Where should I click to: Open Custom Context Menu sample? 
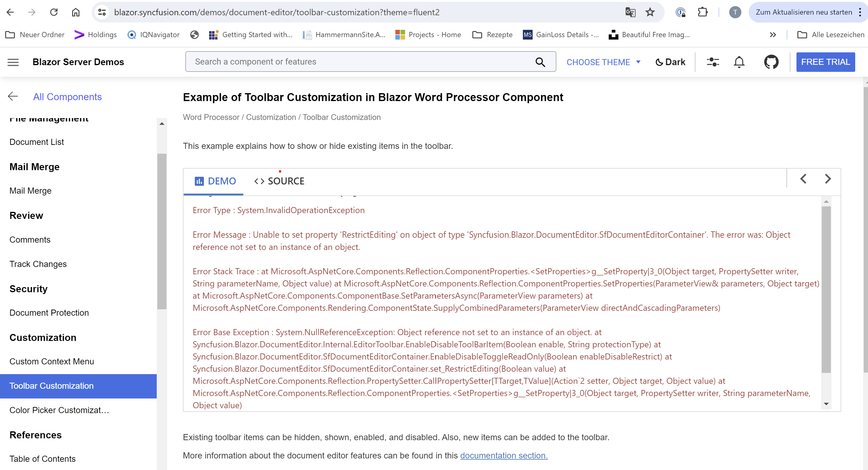point(51,361)
